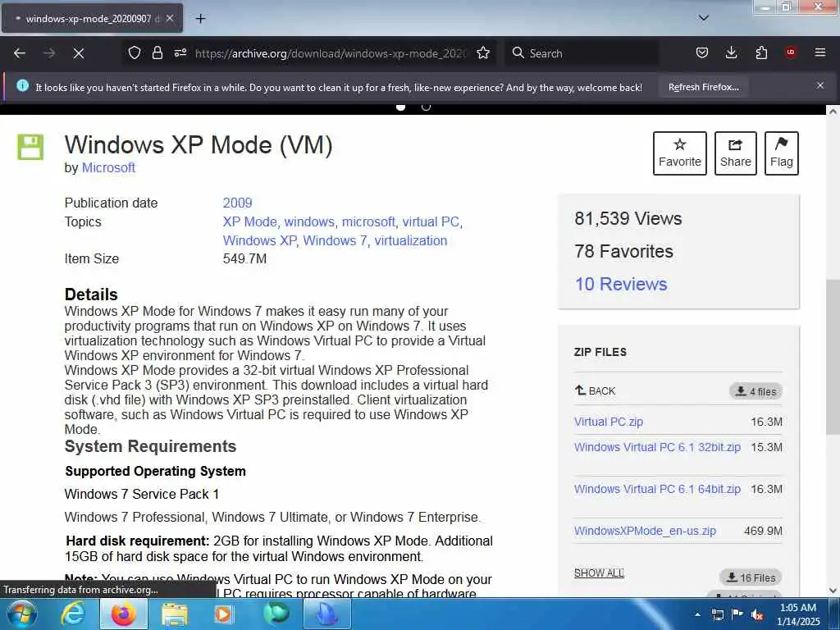This screenshot has height=630, width=840.
Task: Save page to Pocket
Action: click(x=702, y=53)
